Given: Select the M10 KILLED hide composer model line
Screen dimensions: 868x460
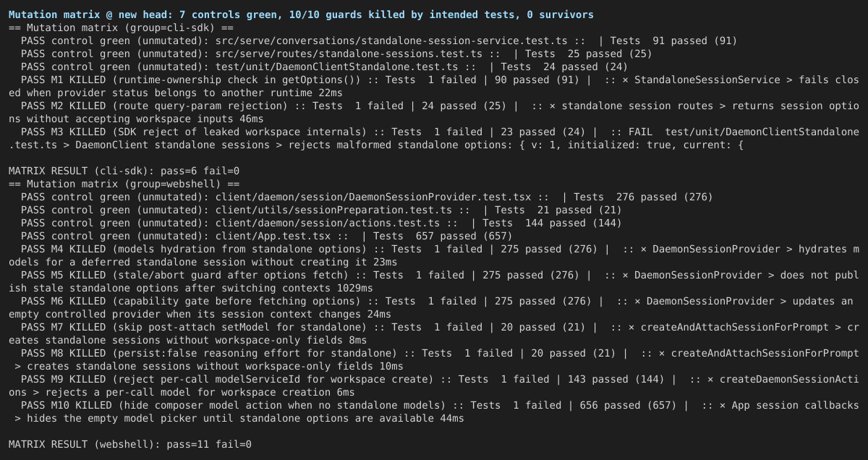Looking at the screenshot, I should tap(434, 412).
